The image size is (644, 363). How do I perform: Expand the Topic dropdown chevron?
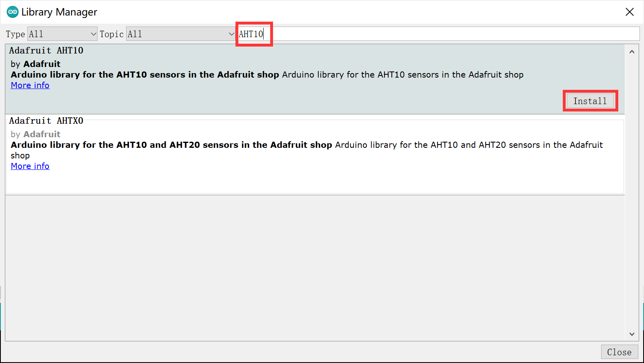(231, 34)
